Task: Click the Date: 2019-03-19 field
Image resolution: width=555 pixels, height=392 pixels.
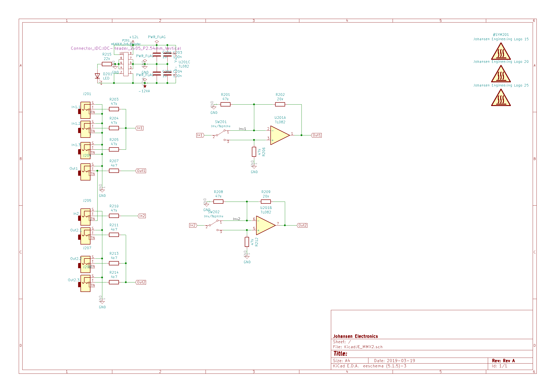Action: click(x=395, y=361)
